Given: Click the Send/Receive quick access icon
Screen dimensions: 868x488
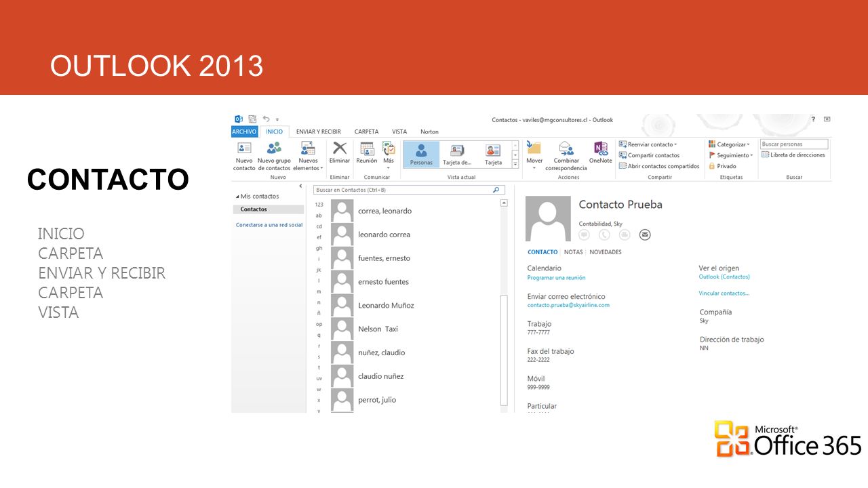Looking at the screenshot, I should (x=253, y=119).
